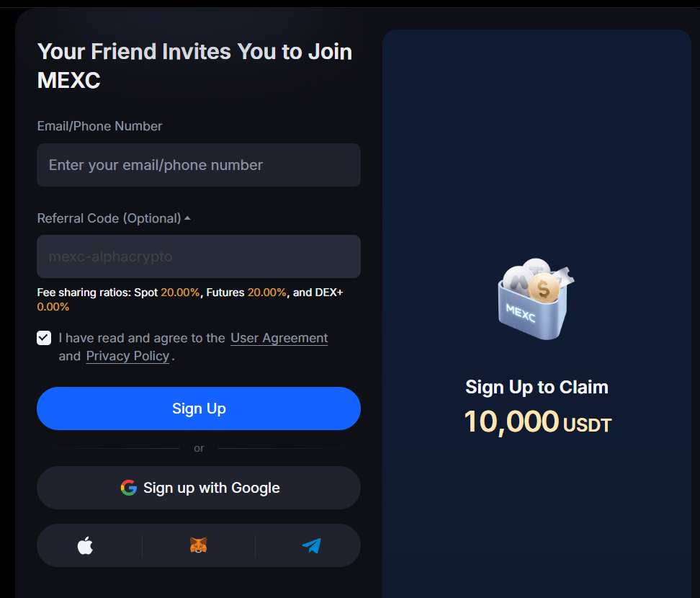Focus the email/phone number field
The image size is (700, 598).
[x=199, y=165]
